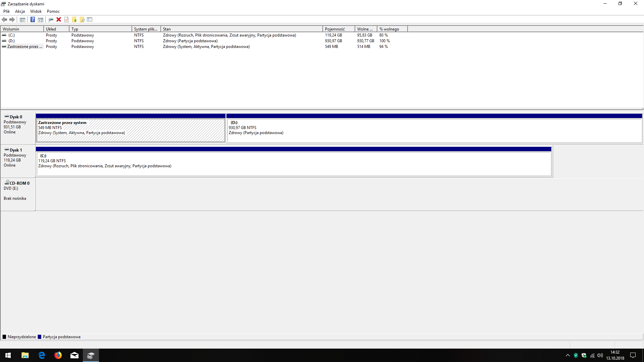Open the Akcja menu

[x=20, y=11]
